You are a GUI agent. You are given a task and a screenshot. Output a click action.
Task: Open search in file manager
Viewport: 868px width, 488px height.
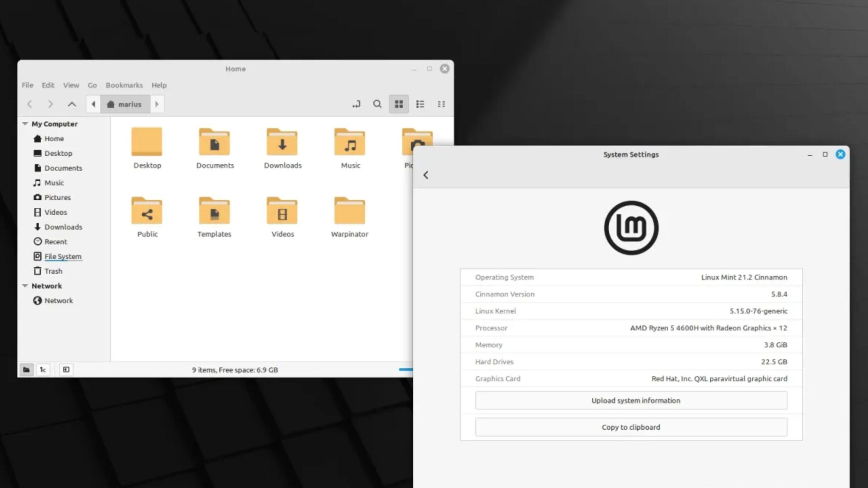(377, 104)
